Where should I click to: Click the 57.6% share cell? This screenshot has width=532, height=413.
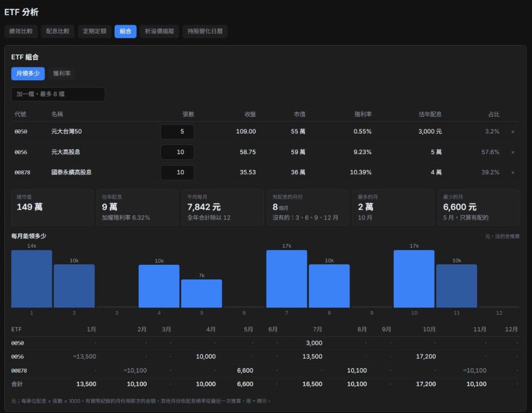click(490, 152)
